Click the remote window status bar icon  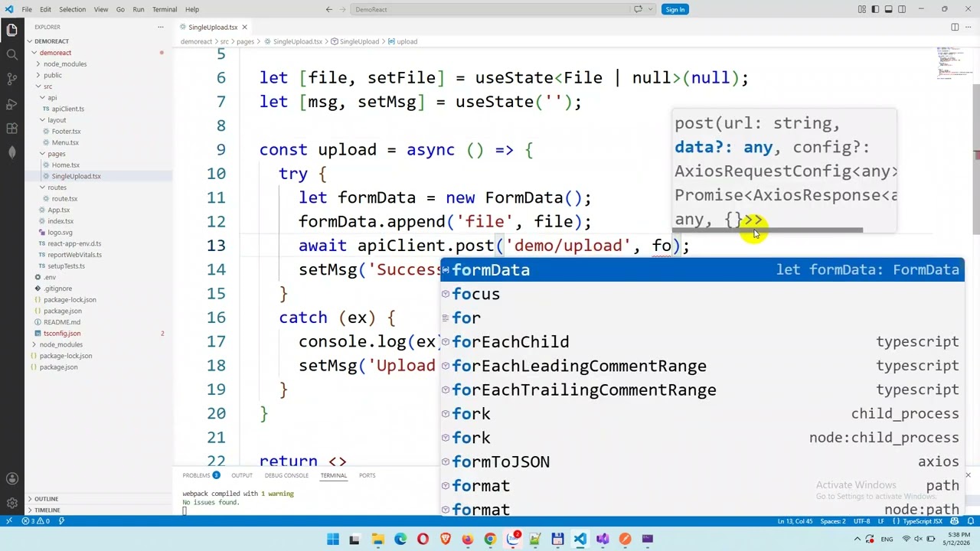pyautogui.click(x=8, y=521)
